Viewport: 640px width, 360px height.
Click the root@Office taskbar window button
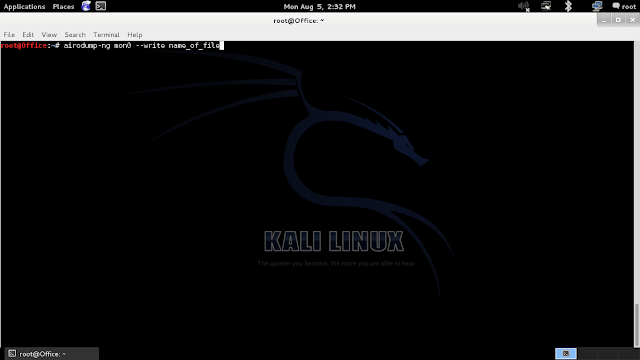pyautogui.click(x=51, y=354)
